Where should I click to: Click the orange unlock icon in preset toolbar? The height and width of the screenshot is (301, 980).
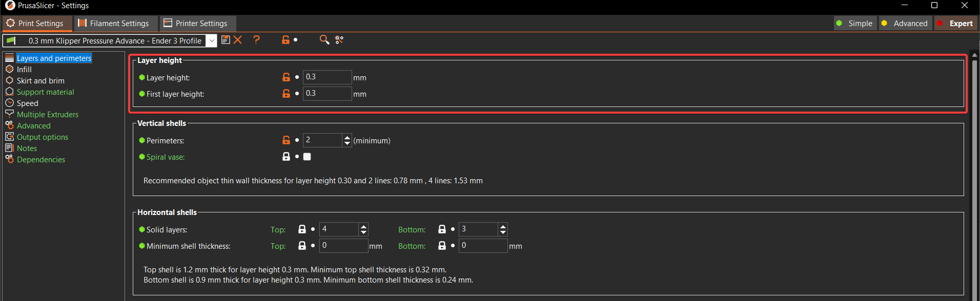tap(286, 40)
